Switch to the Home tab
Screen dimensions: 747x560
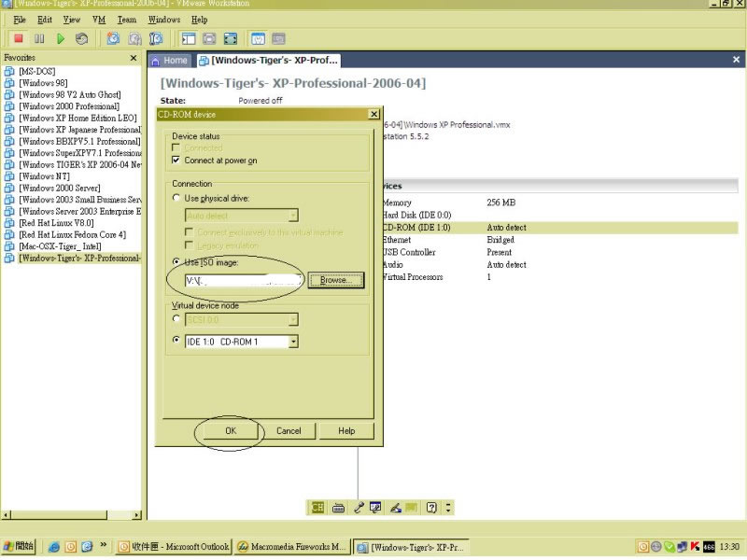169,61
